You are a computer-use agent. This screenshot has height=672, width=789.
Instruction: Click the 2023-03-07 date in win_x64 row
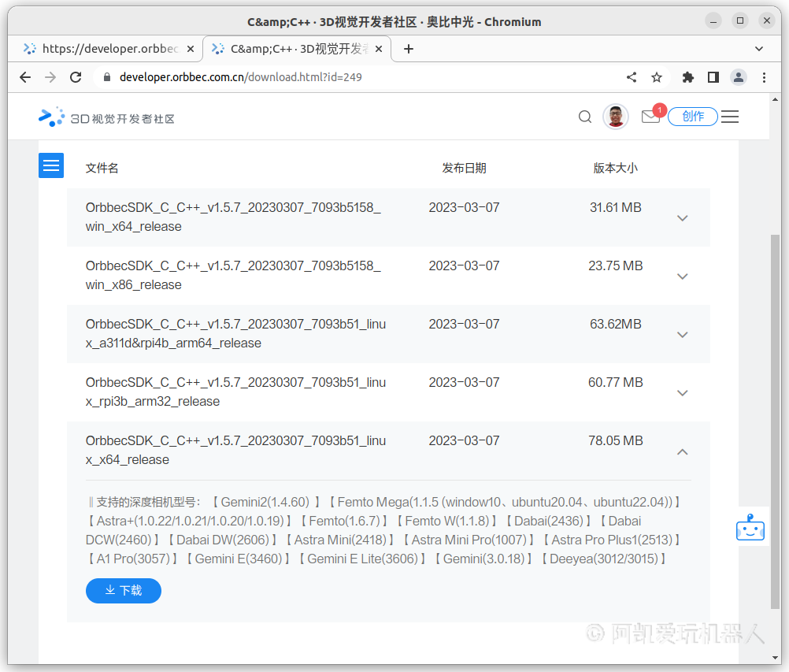(x=464, y=207)
